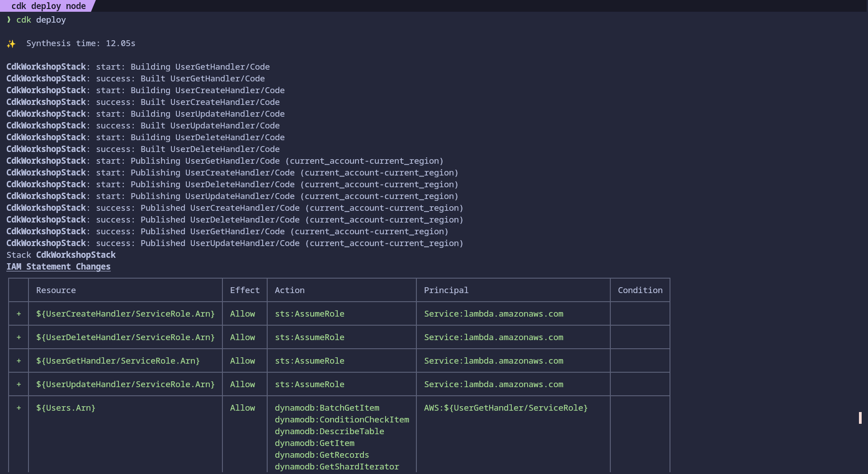This screenshot has width=868, height=474.
Task: Click 'success: Built UserGetHandler/Code' line
Action: click(x=136, y=79)
